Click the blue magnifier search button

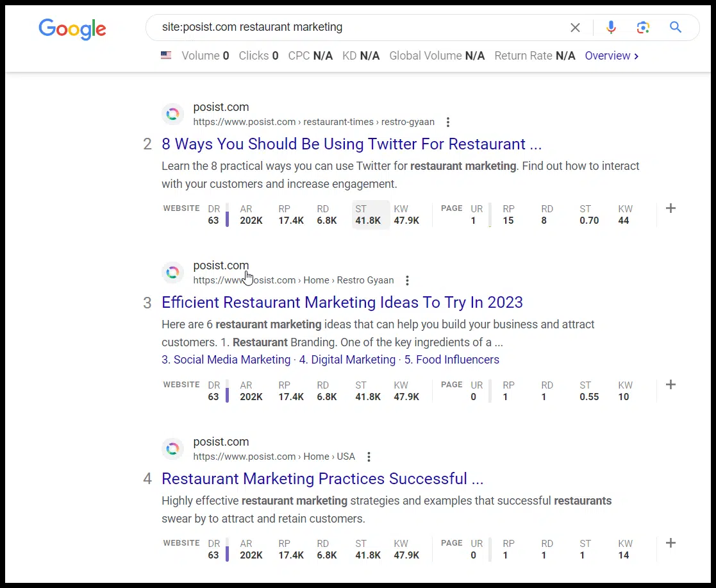(675, 27)
